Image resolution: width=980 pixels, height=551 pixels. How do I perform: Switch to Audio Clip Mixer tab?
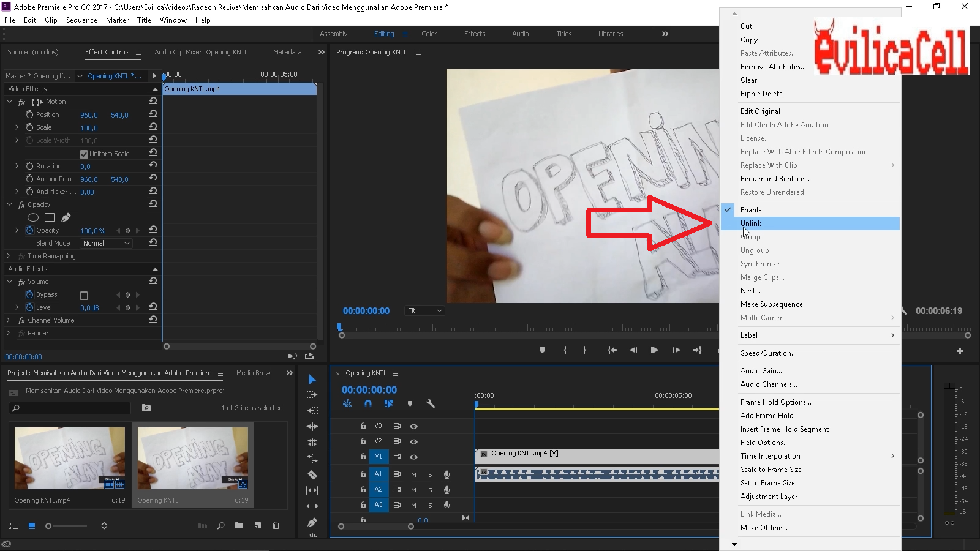pyautogui.click(x=201, y=53)
